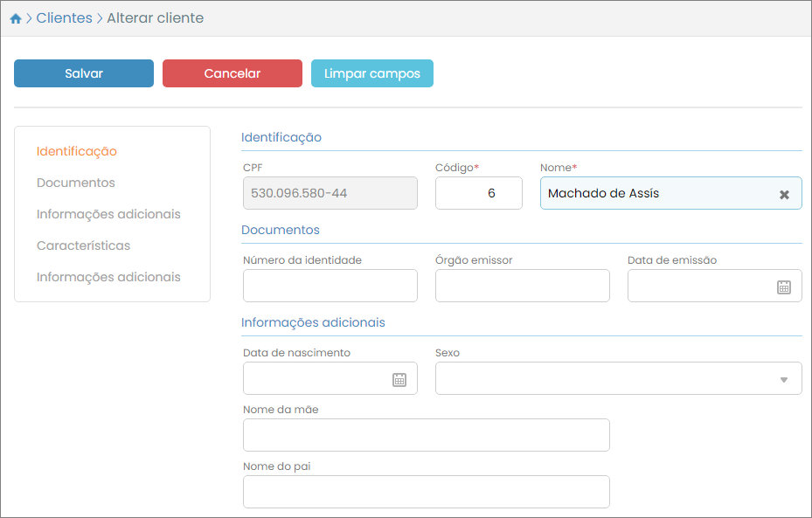Focus the Nome da mãe field
This screenshot has width=812, height=518.
coord(426,435)
